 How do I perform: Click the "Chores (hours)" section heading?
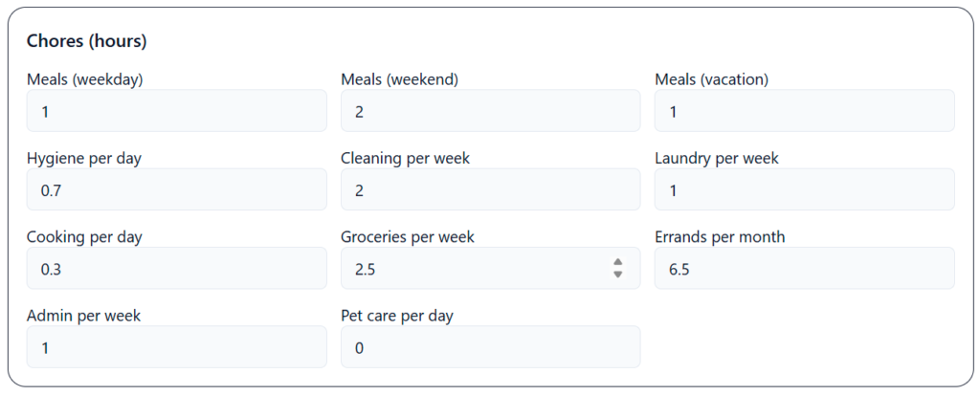(x=86, y=41)
